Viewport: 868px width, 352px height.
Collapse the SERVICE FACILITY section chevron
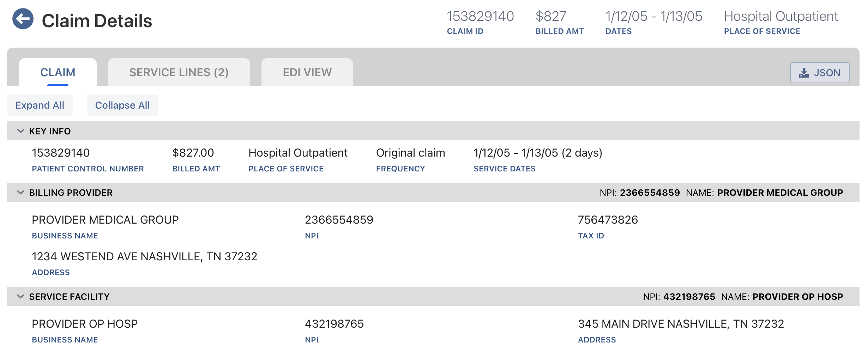click(x=21, y=297)
